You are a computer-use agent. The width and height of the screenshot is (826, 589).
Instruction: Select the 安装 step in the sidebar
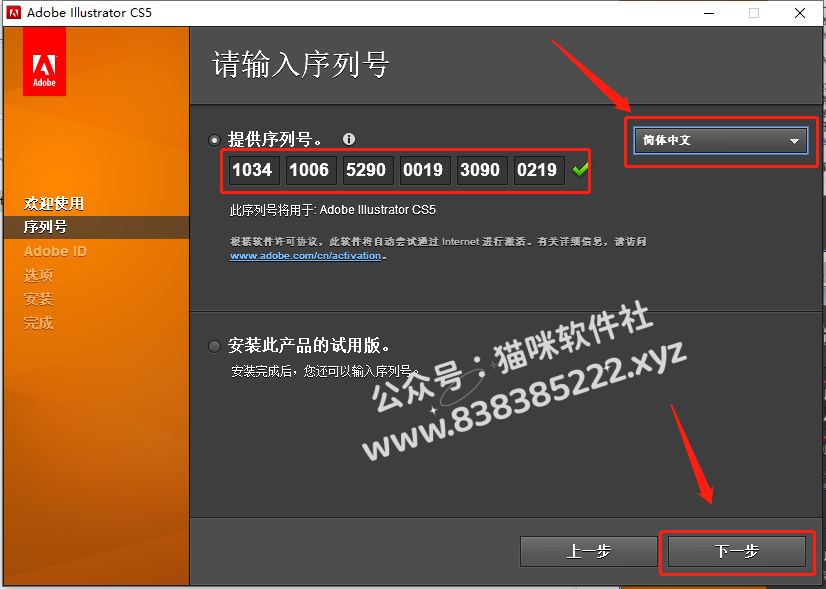pyautogui.click(x=38, y=299)
